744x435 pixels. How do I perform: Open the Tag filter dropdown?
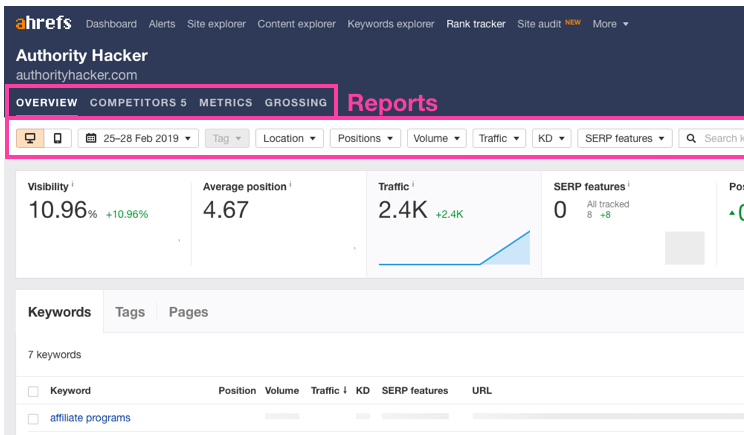point(227,138)
